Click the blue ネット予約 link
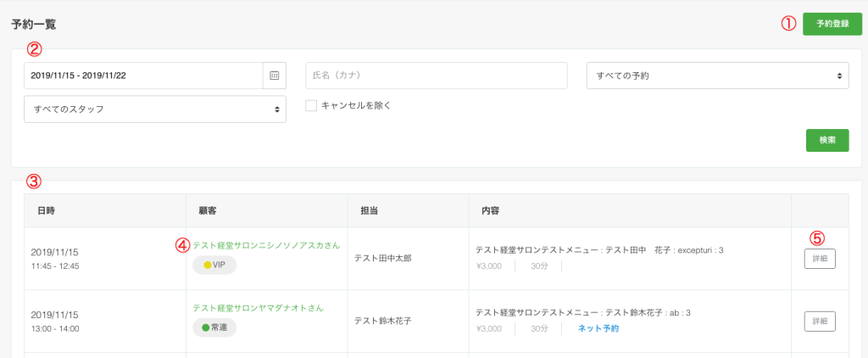The width and height of the screenshot is (868, 358). pos(598,328)
